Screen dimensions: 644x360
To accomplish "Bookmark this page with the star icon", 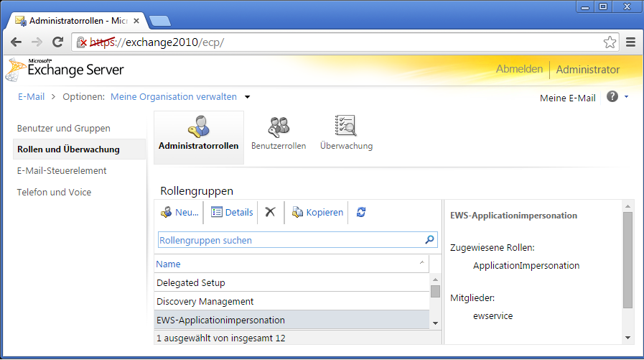I will click(610, 42).
